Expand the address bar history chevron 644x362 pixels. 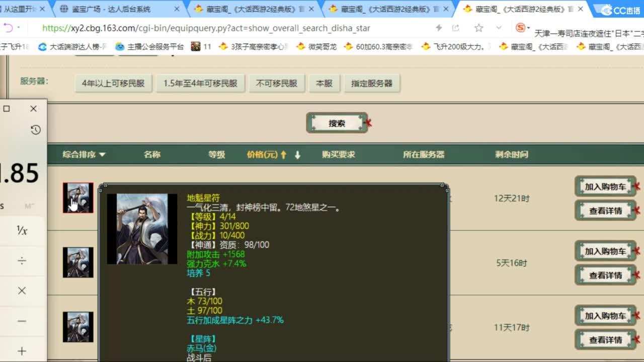tap(499, 28)
